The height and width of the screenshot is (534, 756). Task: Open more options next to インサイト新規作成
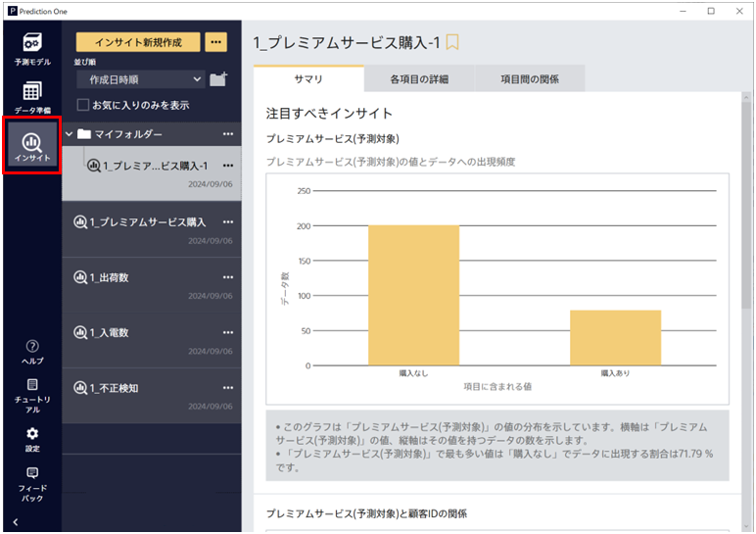point(216,42)
